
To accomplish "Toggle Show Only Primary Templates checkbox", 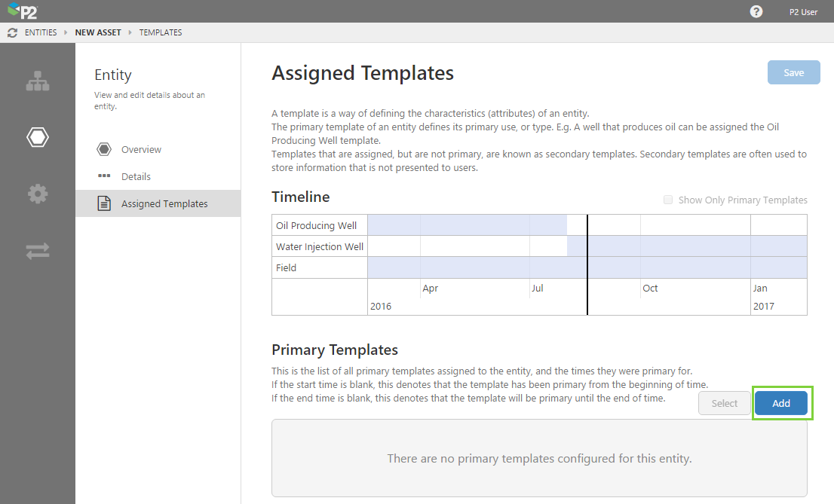I will pyautogui.click(x=668, y=200).
